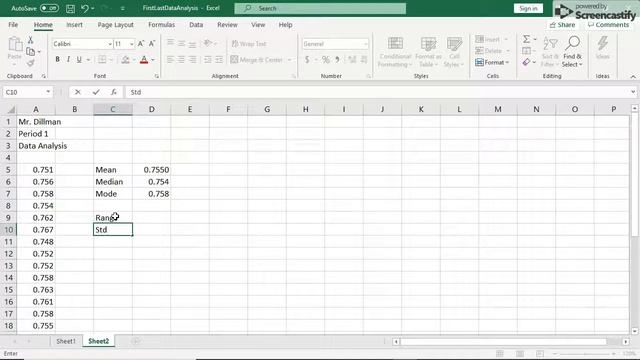Click the Clear eraser icon
The image size is (640, 360).
click(x=527, y=62)
